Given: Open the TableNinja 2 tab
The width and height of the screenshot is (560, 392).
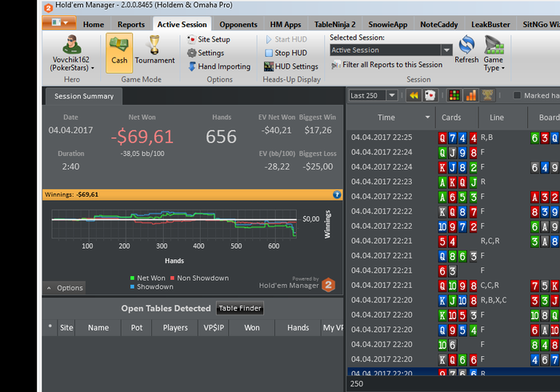Looking at the screenshot, I should (334, 25).
